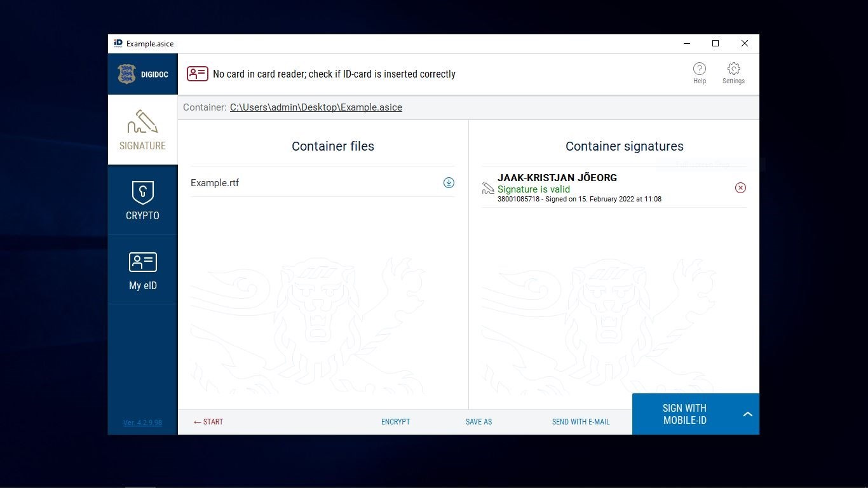Click Save As
This screenshot has width=868, height=488.
478,422
